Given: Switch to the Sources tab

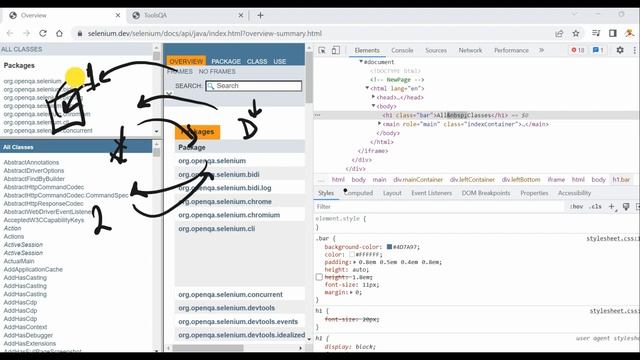Looking at the screenshot, I should [x=436, y=50].
